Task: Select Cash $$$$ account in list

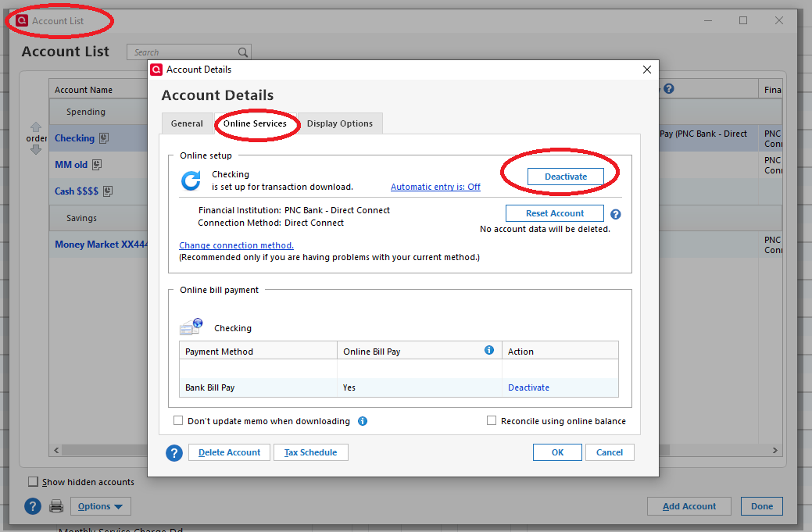Action: pyautogui.click(x=77, y=191)
